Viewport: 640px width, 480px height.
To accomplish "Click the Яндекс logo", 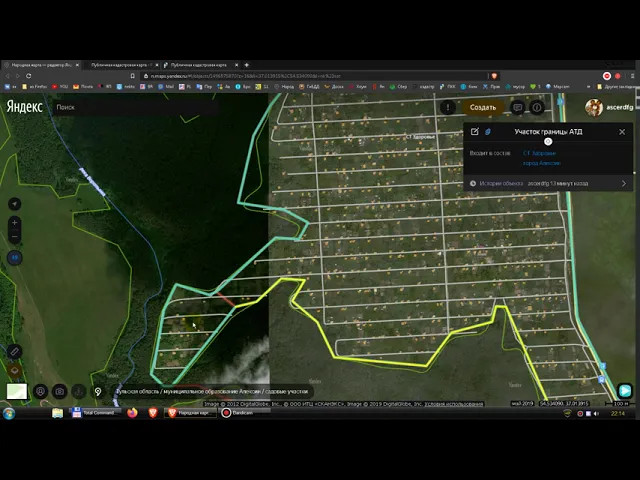I will pos(24,107).
